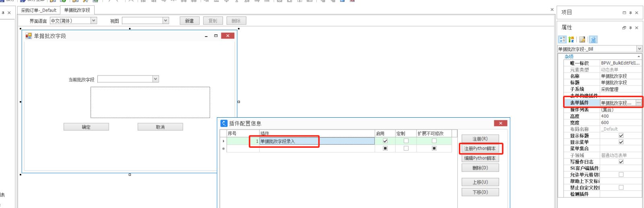Click 复制 view button

(x=213, y=21)
